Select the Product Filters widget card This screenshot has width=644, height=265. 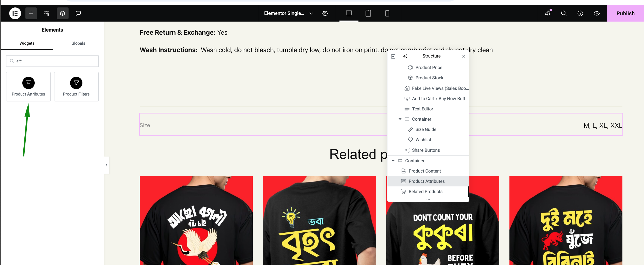pyautogui.click(x=76, y=87)
